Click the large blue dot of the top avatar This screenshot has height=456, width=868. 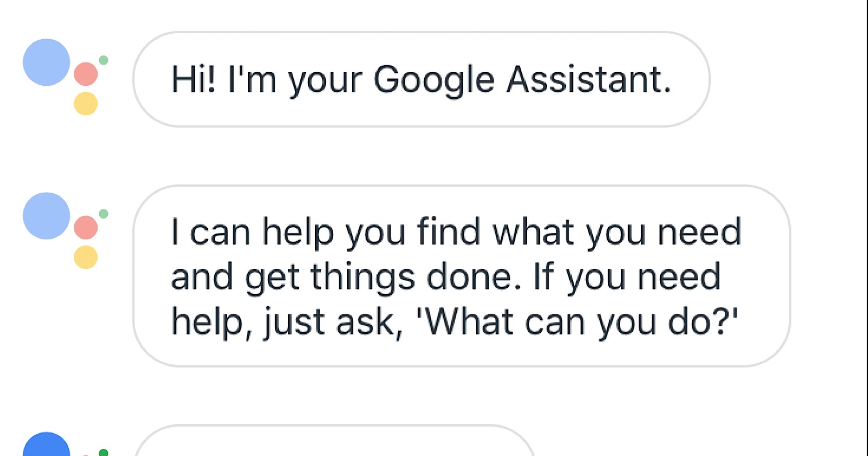[x=46, y=62]
